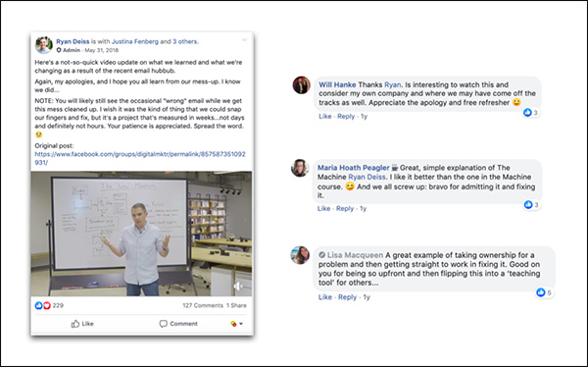The image size is (588, 367).
Task: Open the Ryan Deiss mention in Maria's comment
Action: [x=367, y=177]
